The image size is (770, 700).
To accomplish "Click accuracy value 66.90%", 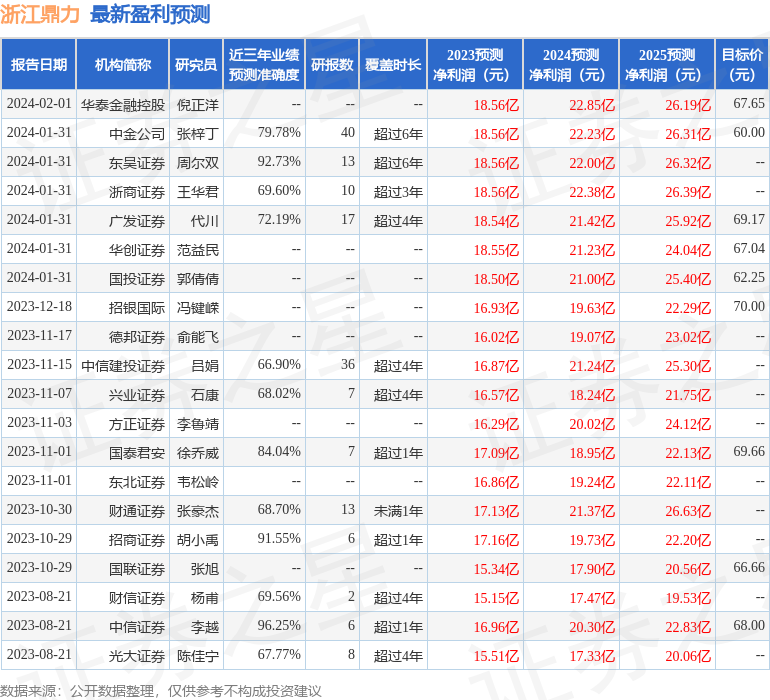I will (279, 364).
